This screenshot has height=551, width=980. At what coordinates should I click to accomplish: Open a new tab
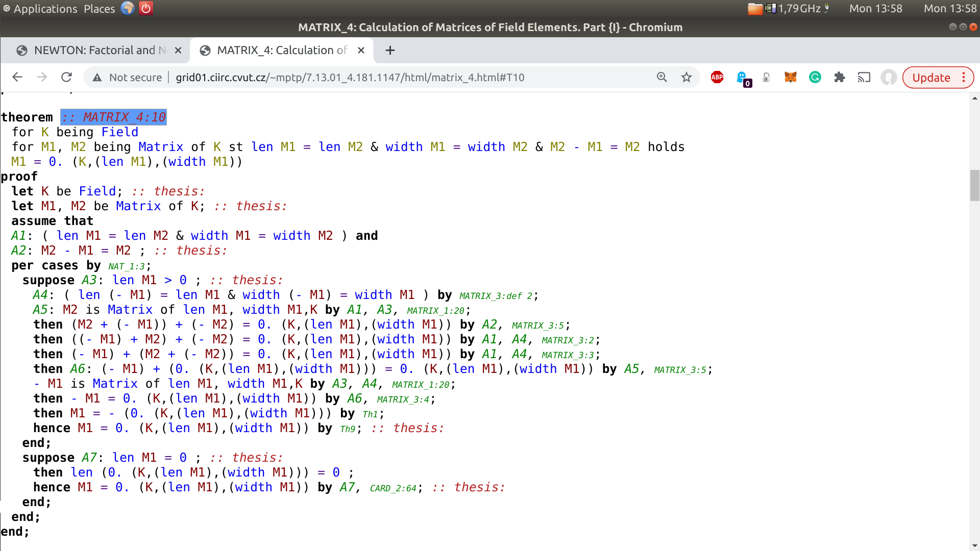(390, 50)
